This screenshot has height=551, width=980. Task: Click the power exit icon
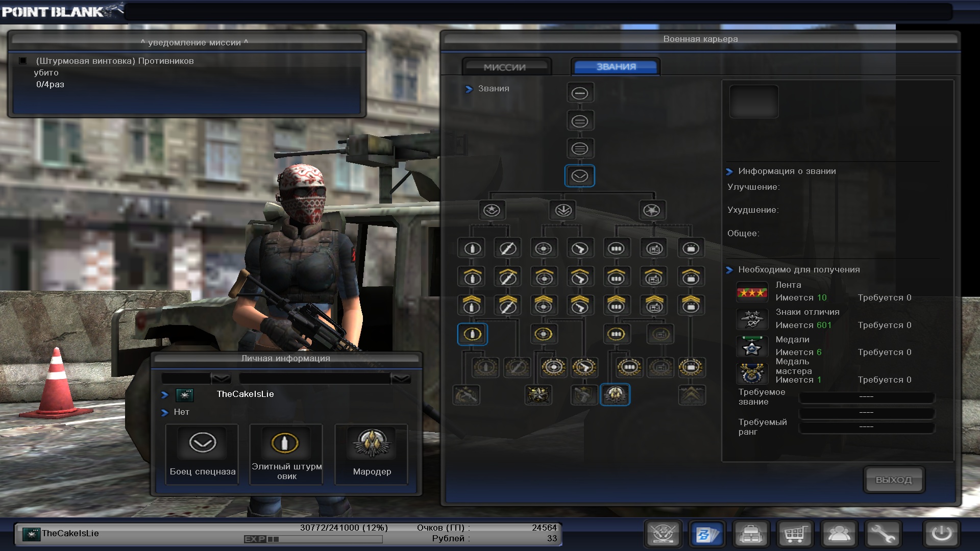(941, 534)
